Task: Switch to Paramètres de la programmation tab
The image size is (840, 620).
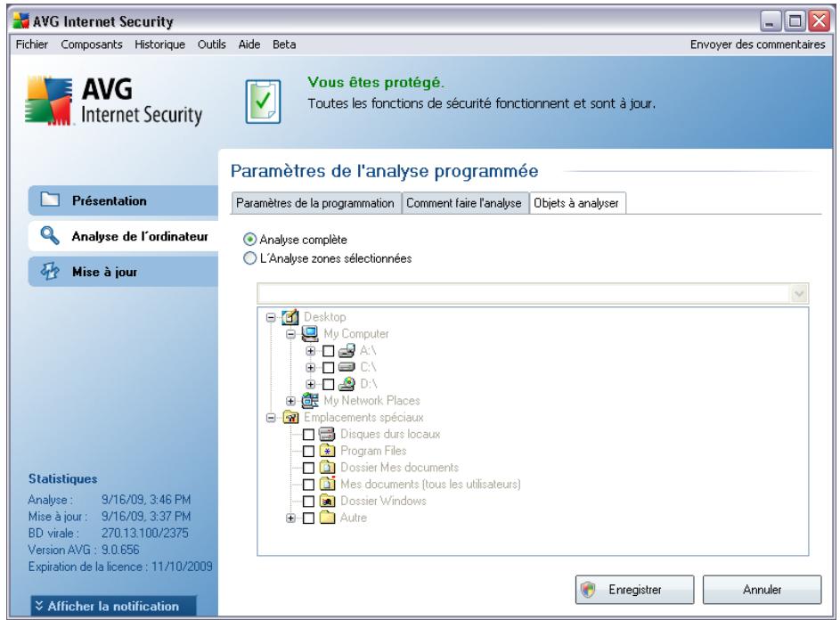Action: pyautogui.click(x=315, y=203)
